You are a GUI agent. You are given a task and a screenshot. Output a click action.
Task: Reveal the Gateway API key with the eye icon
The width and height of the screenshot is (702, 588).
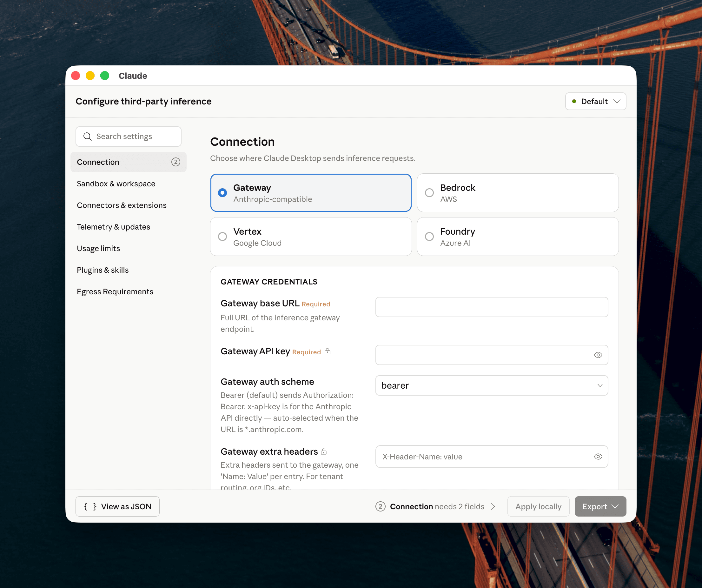(598, 355)
